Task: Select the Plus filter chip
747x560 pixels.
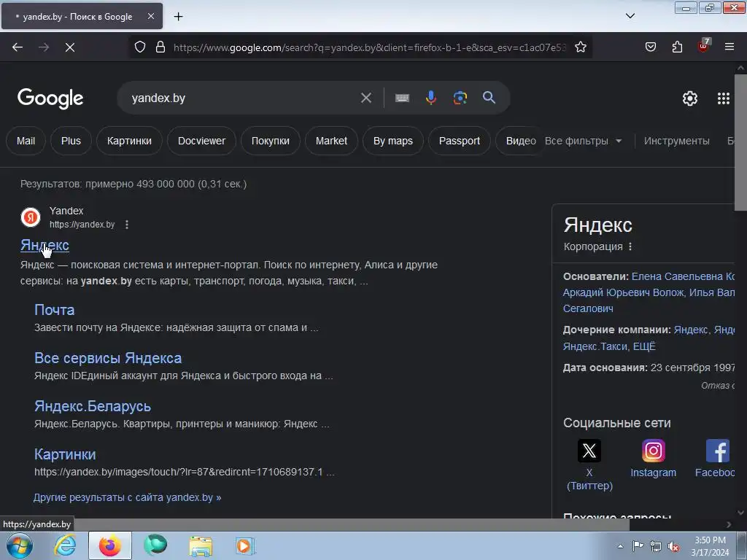Action: click(71, 141)
